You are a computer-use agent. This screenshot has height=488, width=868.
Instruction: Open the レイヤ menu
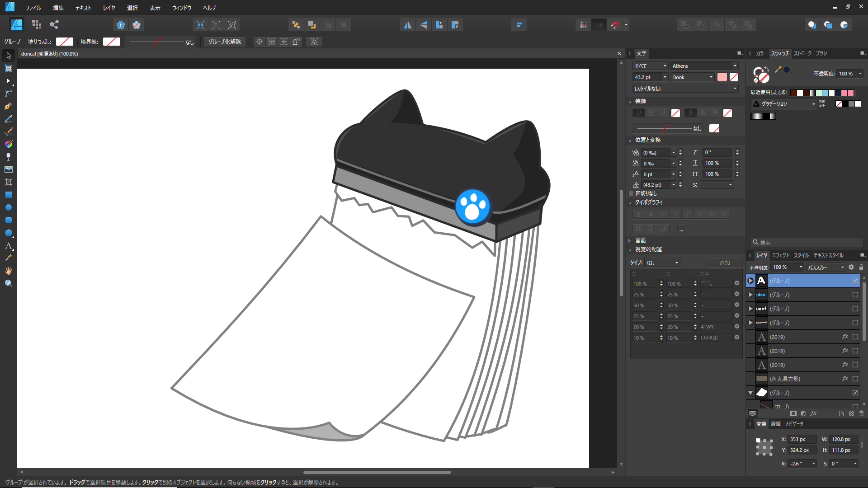[108, 8]
